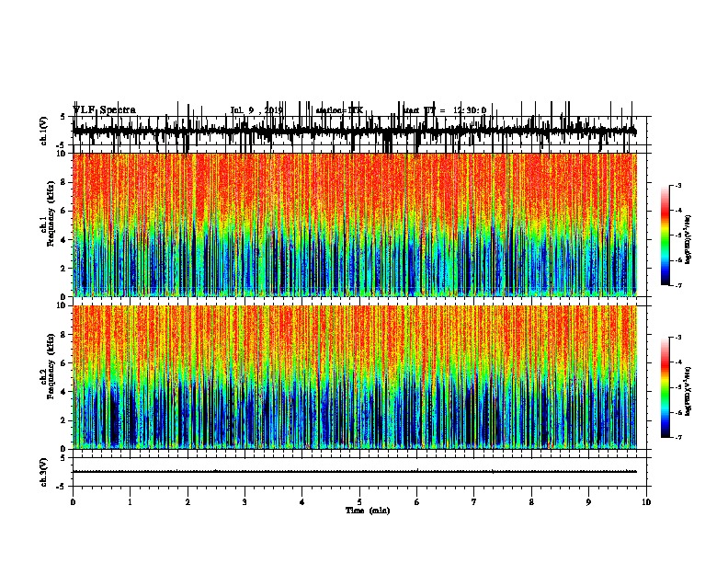Image resolution: width=728 pixels, height=563 pixels.
Task: Click the "8" tick on the time axis
Action: tap(531, 502)
